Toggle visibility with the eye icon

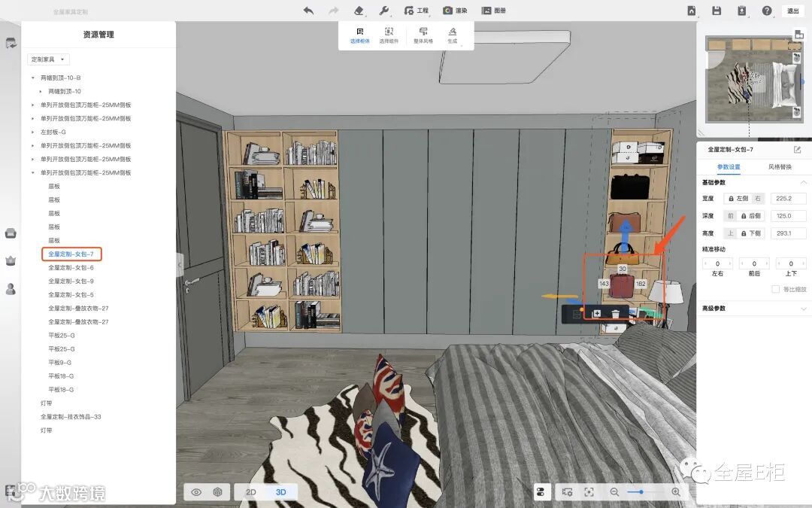[x=196, y=492]
